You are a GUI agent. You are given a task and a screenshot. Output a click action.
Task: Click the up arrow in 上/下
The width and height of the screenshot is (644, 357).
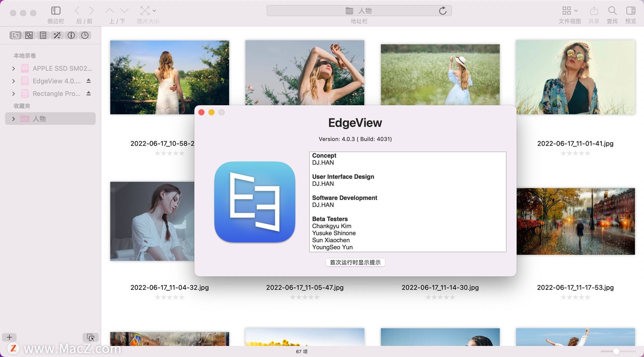[110, 11]
